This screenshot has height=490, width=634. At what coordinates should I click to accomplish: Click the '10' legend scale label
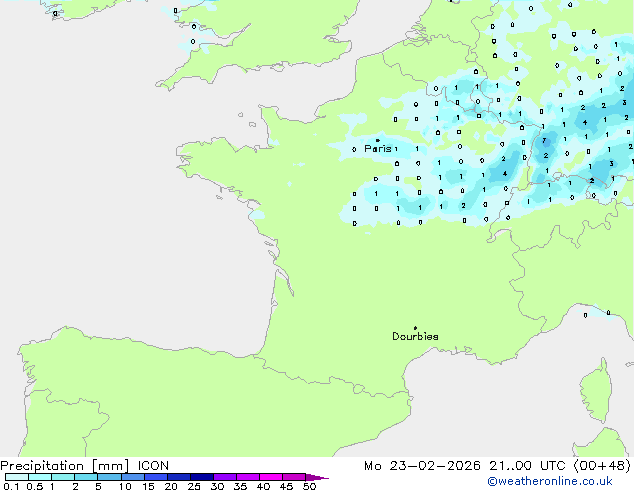(125, 486)
